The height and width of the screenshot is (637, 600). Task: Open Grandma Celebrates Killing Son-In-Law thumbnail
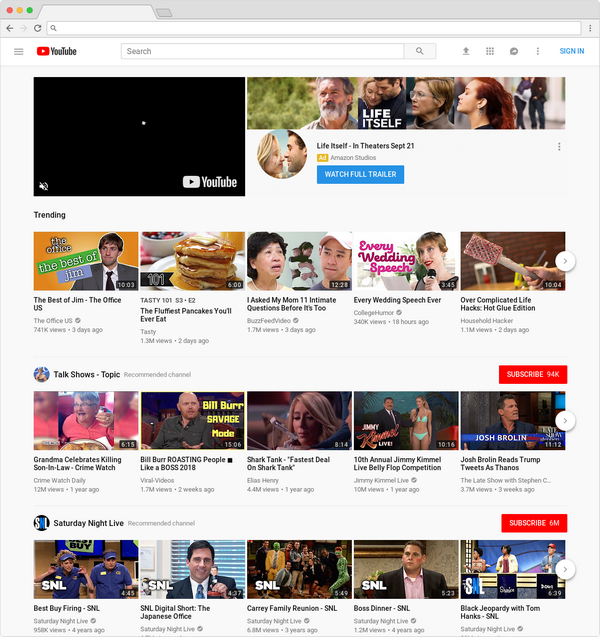(86, 421)
